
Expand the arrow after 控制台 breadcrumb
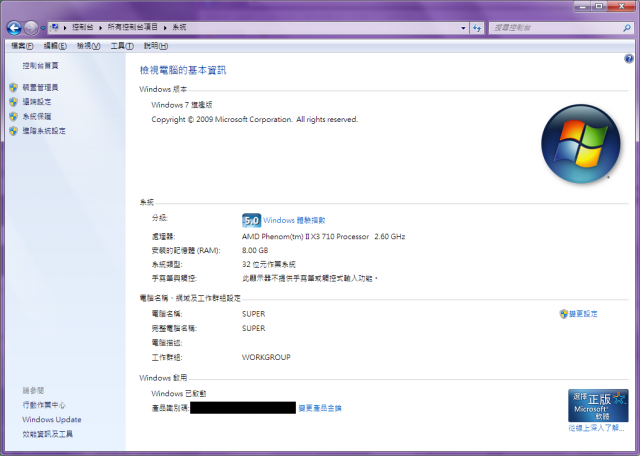click(x=100, y=28)
